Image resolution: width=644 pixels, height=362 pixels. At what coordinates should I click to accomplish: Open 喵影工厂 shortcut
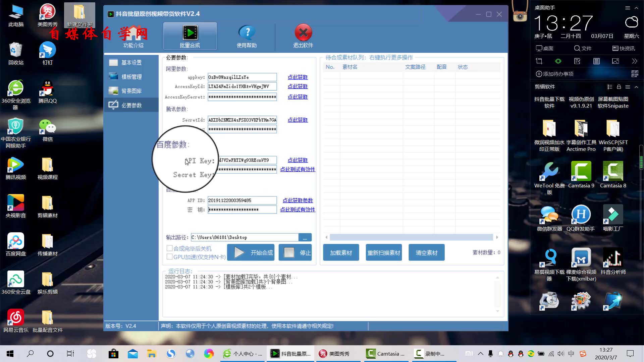click(x=613, y=218)
